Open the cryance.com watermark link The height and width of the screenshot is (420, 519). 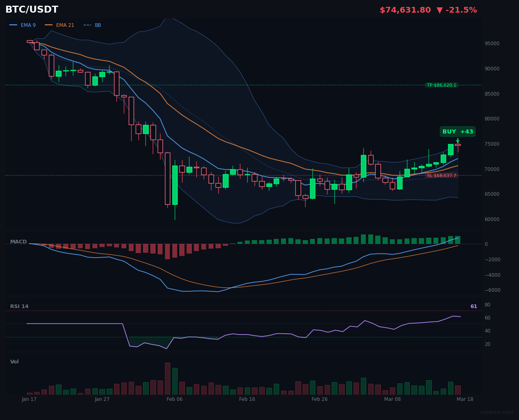[497, 413]
